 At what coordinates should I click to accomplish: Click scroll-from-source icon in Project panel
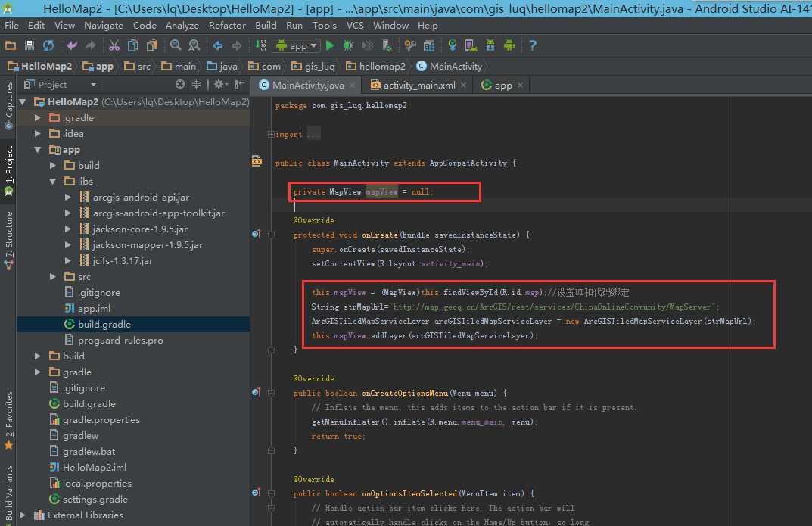tap(180, 85)
